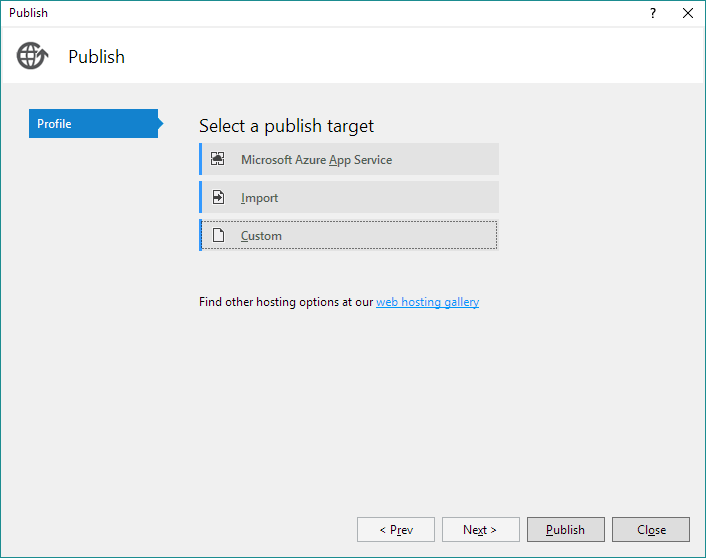Click the blank page Custom icon

tap(218, 235)
